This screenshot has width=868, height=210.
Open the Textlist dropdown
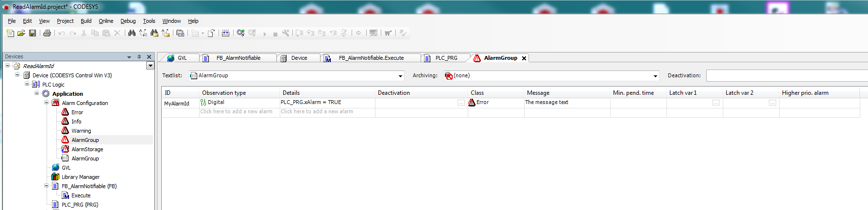(400, 76)
